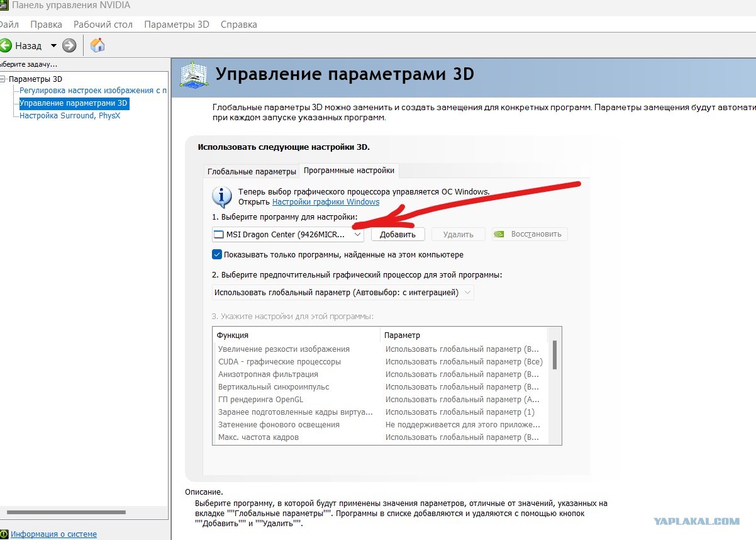This screenshot has height=540, width=756.
Task: Click the 3D settings header icon
Action: [194, 74]
